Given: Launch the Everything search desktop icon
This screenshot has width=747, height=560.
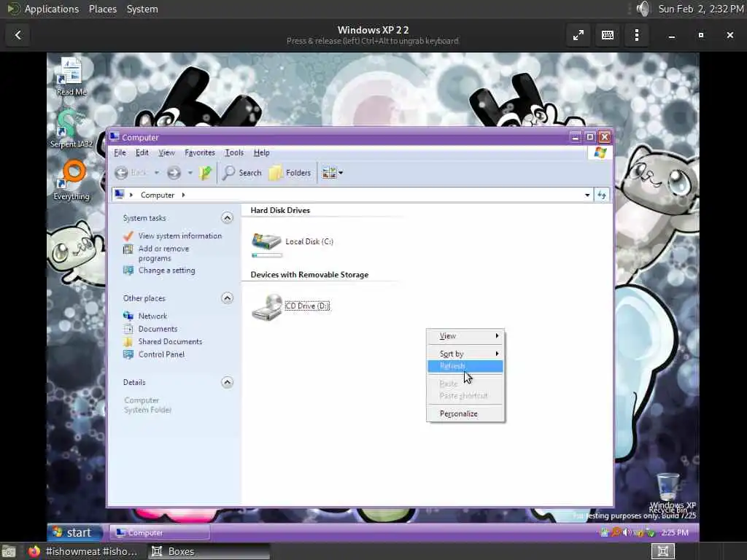Looking at the screenshot, I should click(71, 181).
